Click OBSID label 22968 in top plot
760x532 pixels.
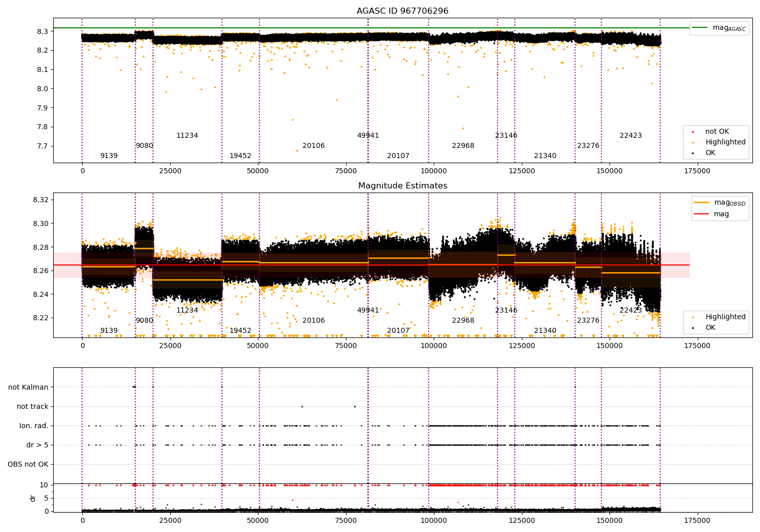coord(463,146)
